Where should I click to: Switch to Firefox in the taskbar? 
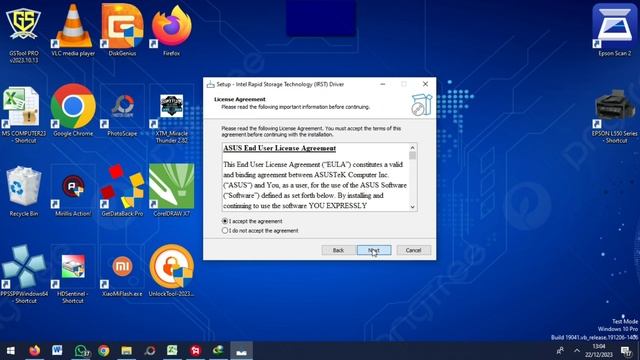(34, 351)
